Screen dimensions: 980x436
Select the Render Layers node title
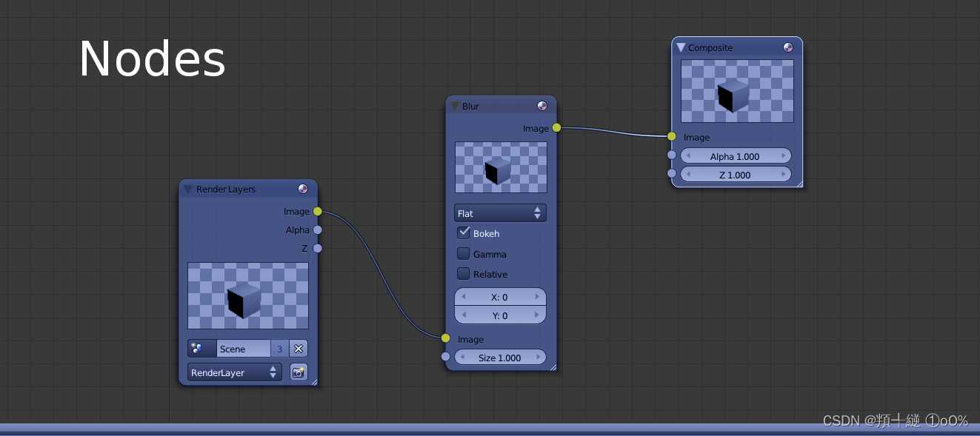[226, 190]
